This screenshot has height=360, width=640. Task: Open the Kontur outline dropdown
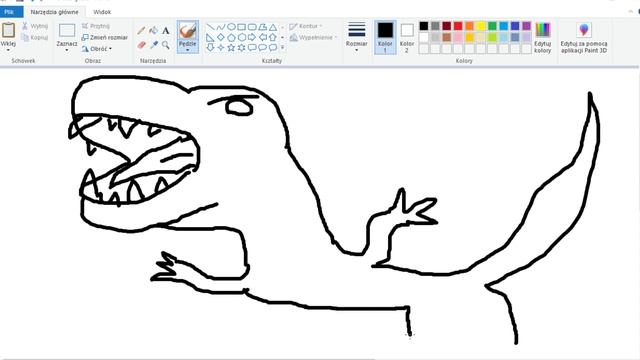click(x=306, y=26)
